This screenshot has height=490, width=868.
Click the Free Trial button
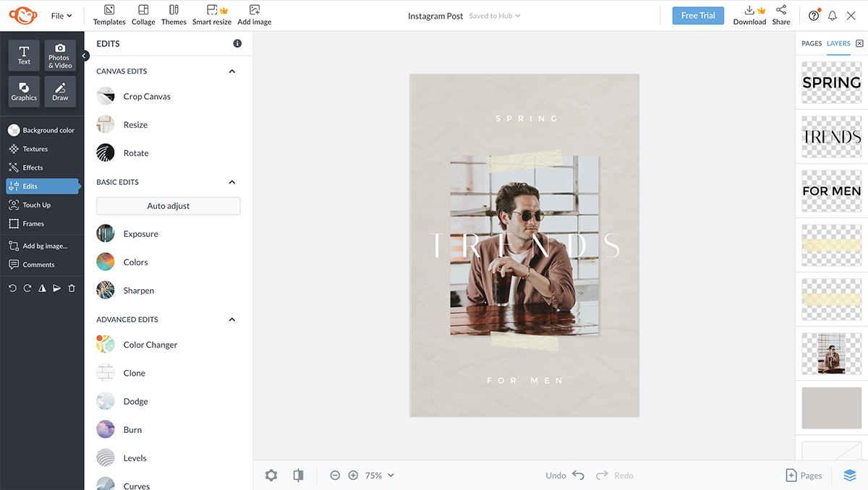tap(697, 14)
